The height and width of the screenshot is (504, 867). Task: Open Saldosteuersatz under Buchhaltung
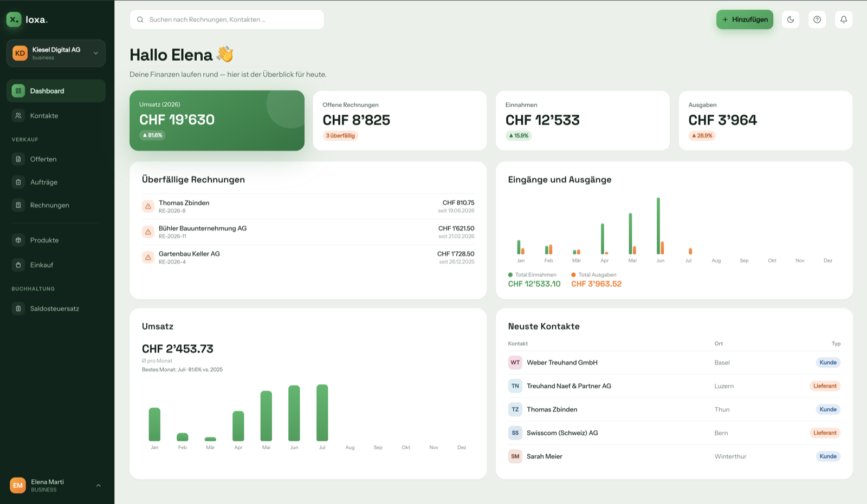(x=56, y=309)
